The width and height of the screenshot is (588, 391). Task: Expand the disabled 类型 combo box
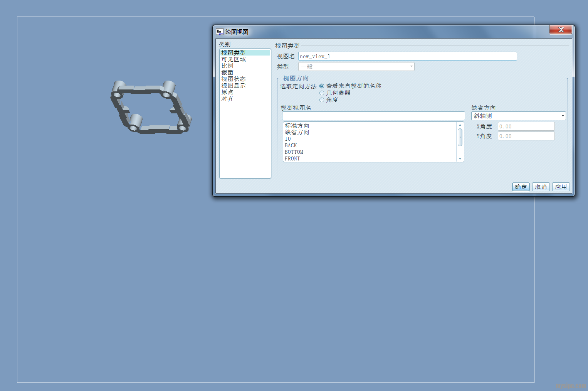pyautogui.click(x=356, y=67)
